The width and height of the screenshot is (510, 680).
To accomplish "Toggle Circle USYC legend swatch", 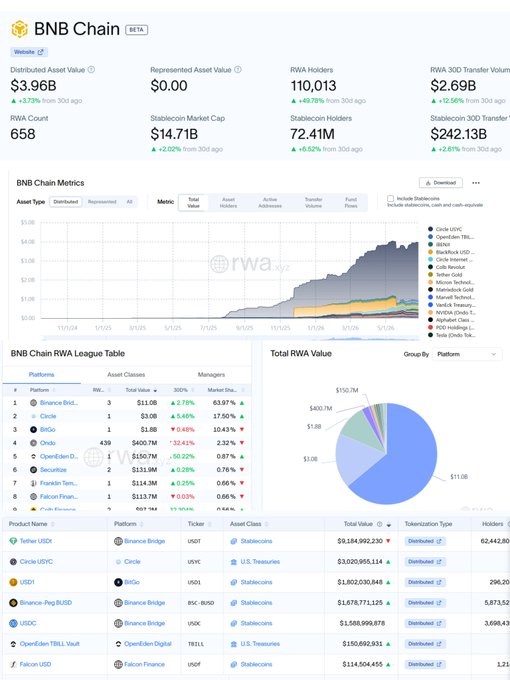I will 430,229.
